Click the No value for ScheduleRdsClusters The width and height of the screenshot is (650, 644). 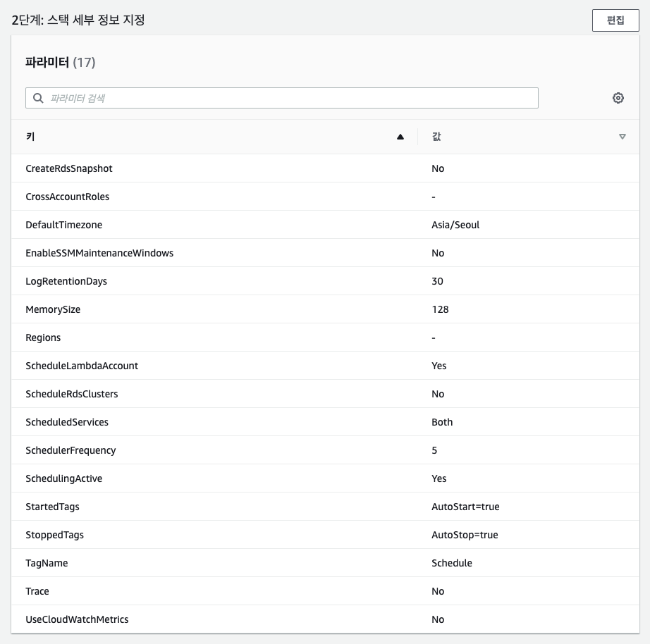pos(438,394)
